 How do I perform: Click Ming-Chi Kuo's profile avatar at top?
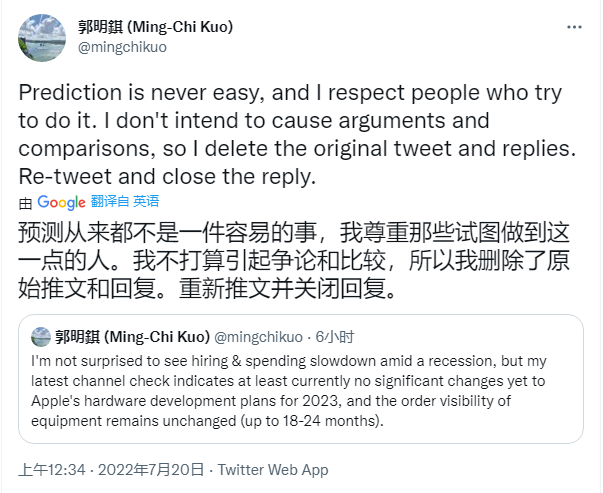[x=42, y=37]
